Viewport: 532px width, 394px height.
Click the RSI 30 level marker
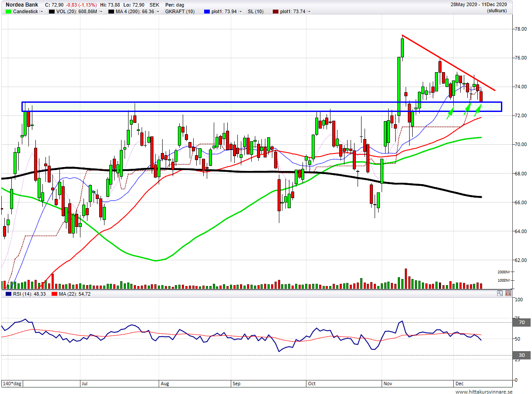pyautogui.click(x=521, y=355)
